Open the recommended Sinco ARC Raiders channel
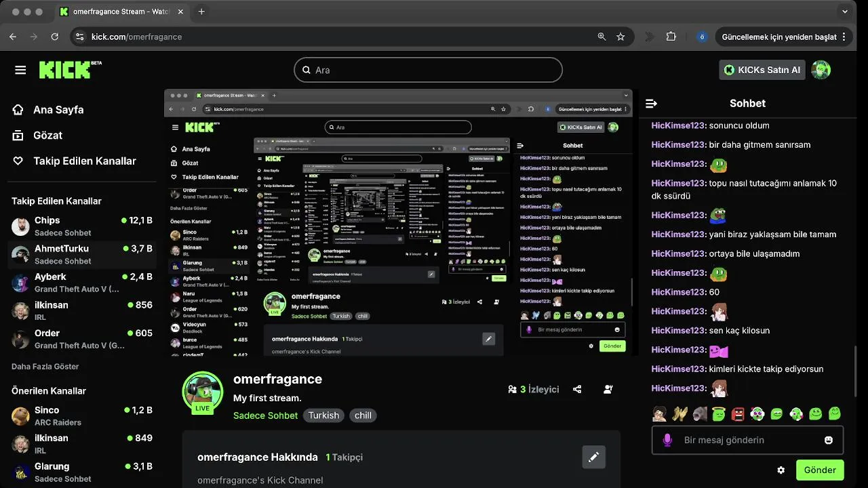 [x=82, y=416]
